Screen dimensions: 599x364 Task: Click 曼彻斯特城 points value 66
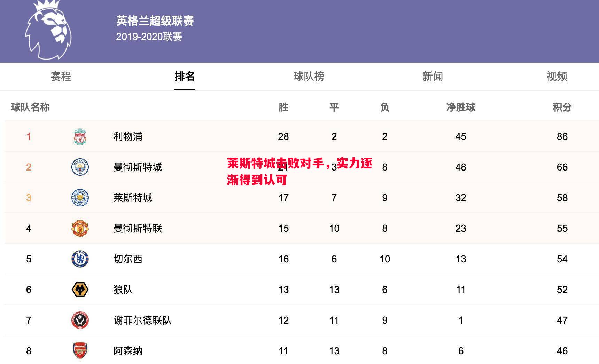click(562, 167)
